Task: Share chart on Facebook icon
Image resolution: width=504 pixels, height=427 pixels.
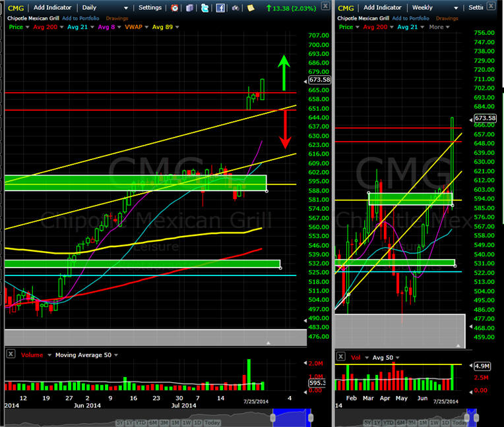Action: [x=220, y=8]
